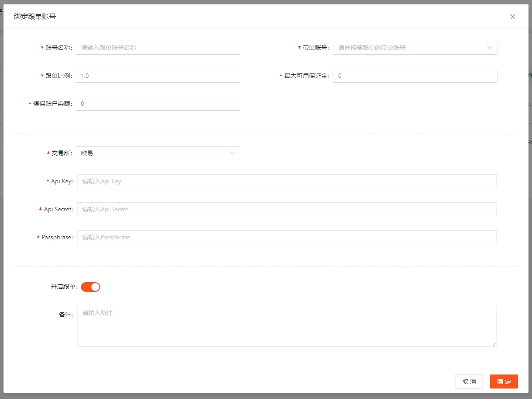Click the 停保账户余额 input field
The image size is (532, 399).
158,104
